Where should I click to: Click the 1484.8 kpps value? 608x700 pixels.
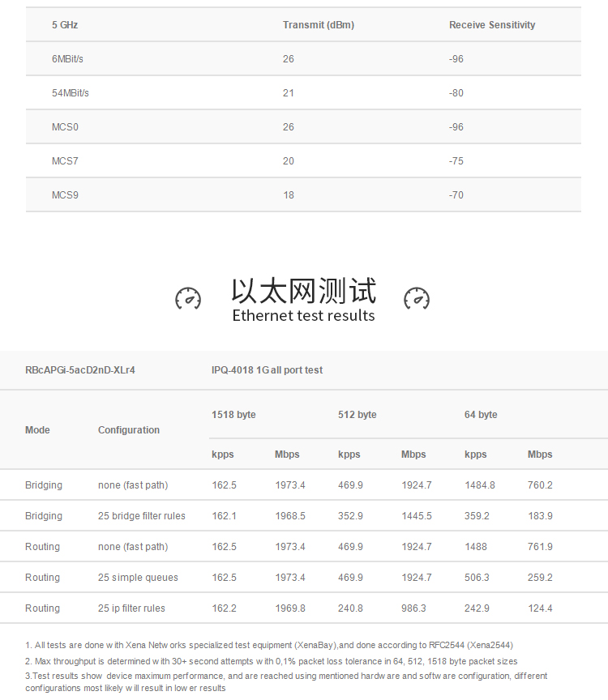(x=480, y=485)
